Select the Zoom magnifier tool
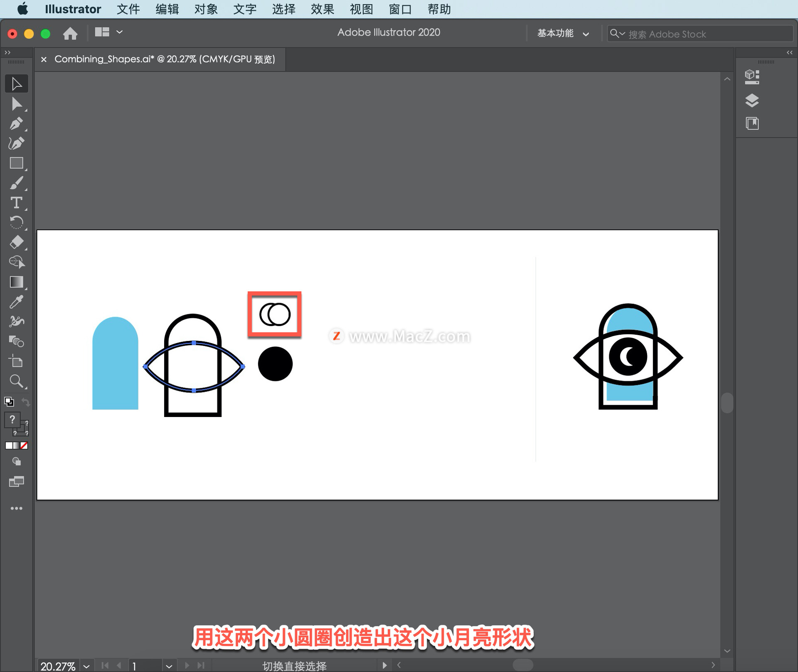 [17, 381]
